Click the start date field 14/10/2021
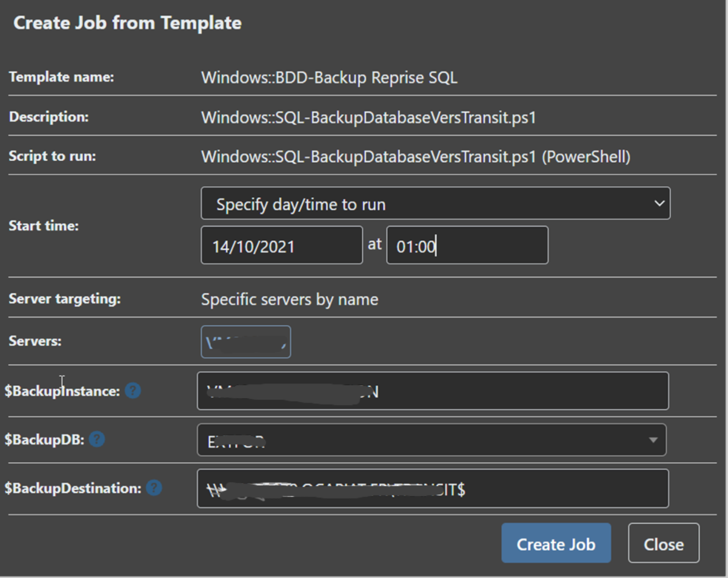Viewport: 728px width, 578px height. tap(282, 245)
